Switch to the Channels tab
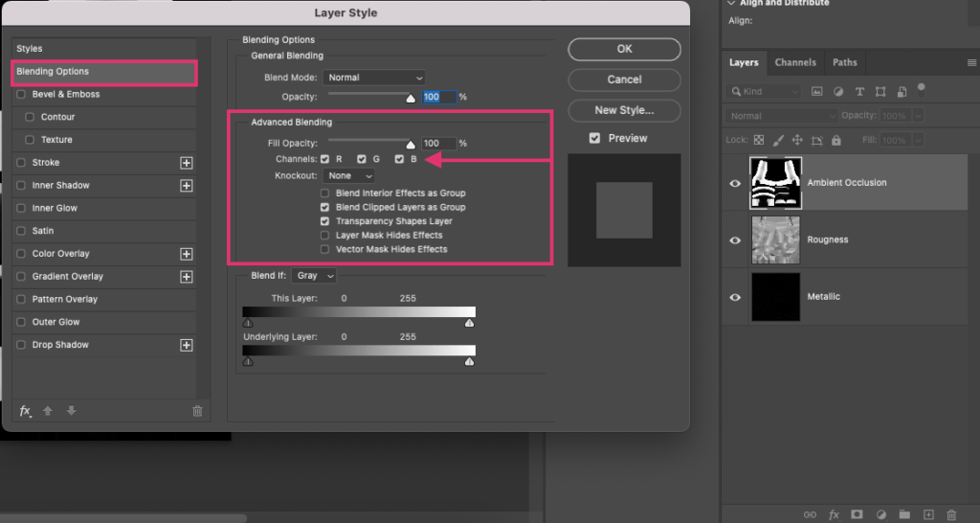Image resolution: width=980 pixels, height=523 pixels. (x=795, y=62)
